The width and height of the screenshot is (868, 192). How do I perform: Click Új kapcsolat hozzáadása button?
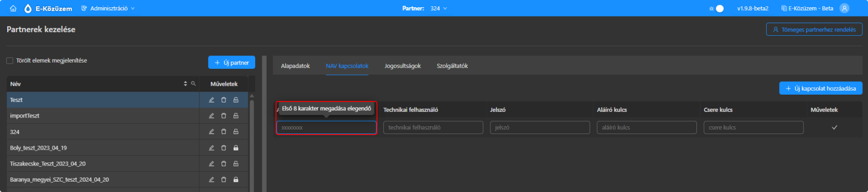pyautogui.click(x=820, y=88)
